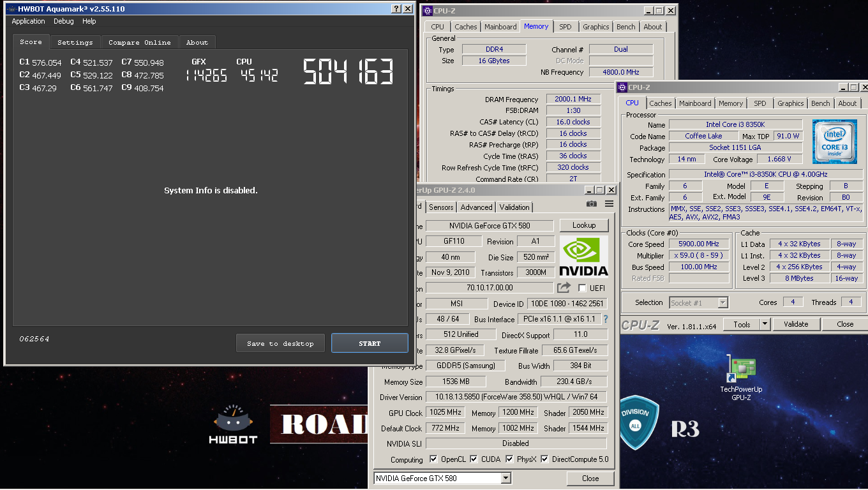Image resolution: width=868 pixels, height=490 pixels.
Task: Click the NB Frequency 4800.0 MHz value
Action: click(x=620, y=72)
